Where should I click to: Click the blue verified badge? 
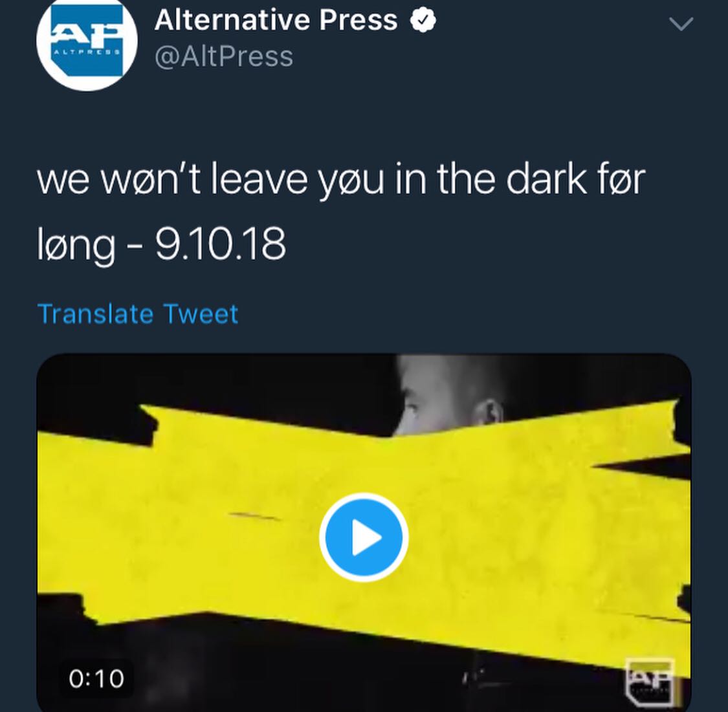423,21
